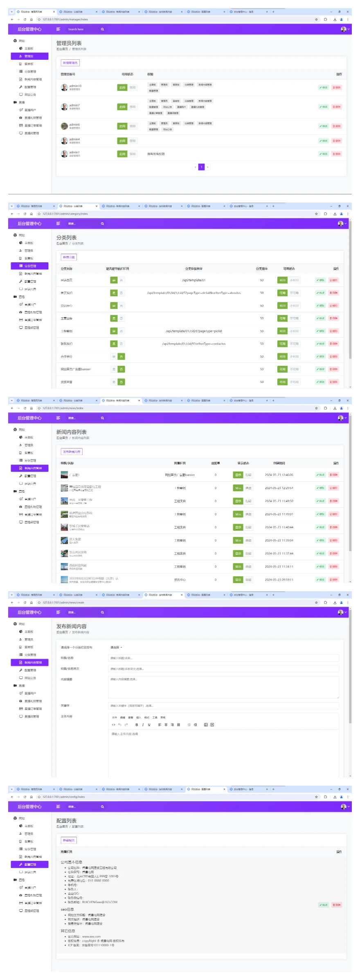Click 启用 toggle for admin7
360x980 pixels.
[x=122, y=107]
